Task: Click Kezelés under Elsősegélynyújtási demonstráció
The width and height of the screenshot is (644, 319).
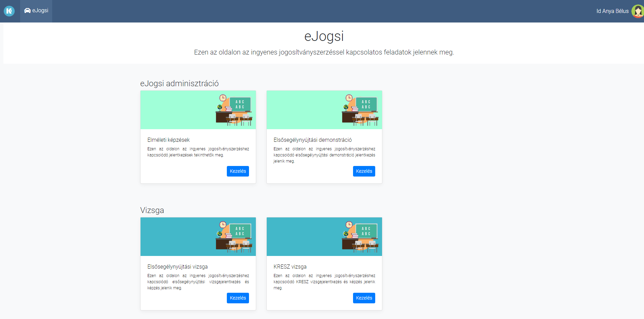Action: 364,171
